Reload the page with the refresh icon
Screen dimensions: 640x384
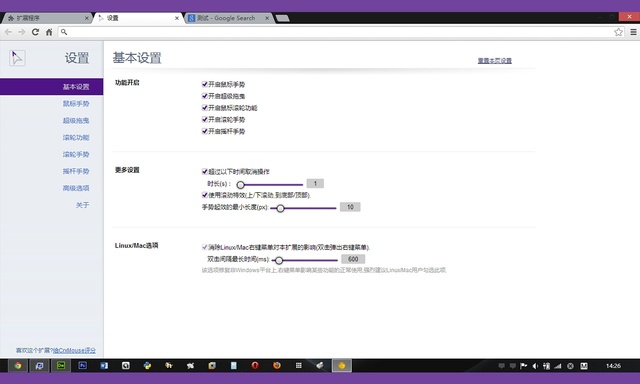point(35,32)
